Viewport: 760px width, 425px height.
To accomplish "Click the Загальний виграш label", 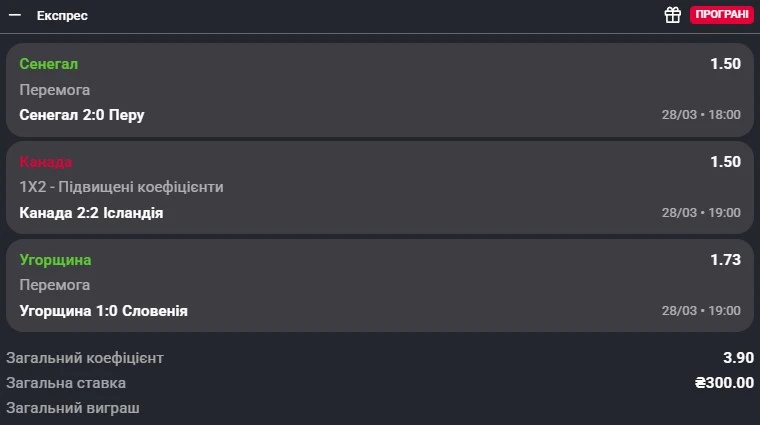I will [72, 408].
